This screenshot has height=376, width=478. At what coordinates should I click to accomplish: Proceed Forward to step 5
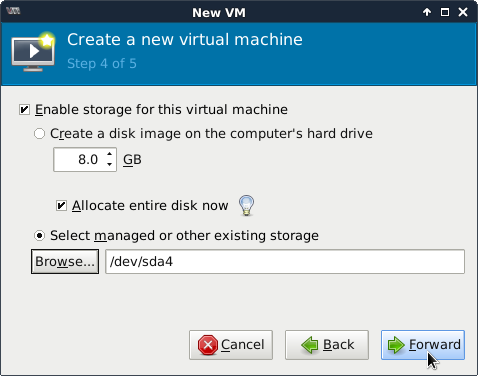423,345
